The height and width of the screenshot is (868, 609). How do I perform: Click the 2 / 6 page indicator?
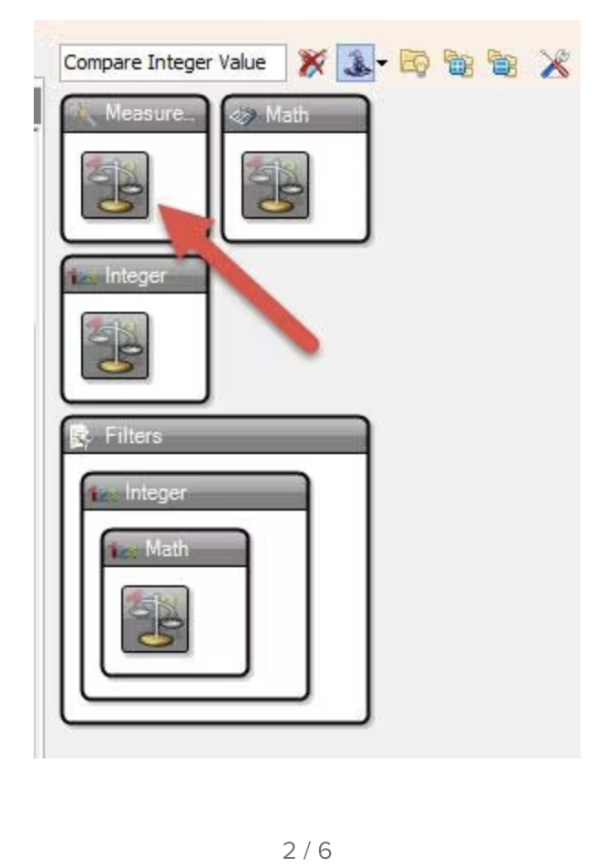click(306, 851)
